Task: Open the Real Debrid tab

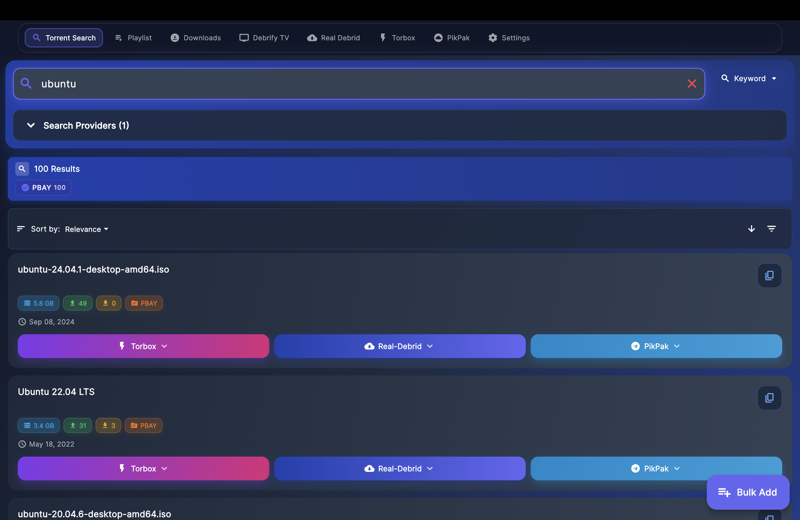Action: click(333, 38)
